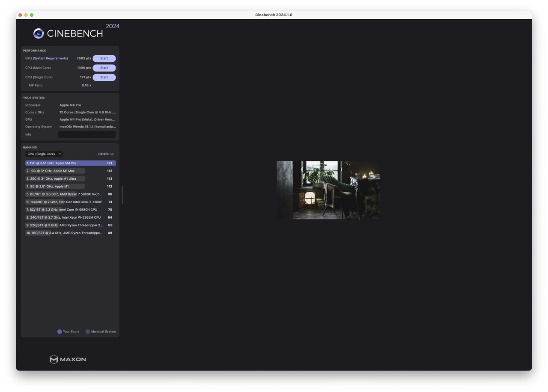This screenshot has height=392, width=548.
Task: Minimize the Cinebench window
Action: (26, 15)
